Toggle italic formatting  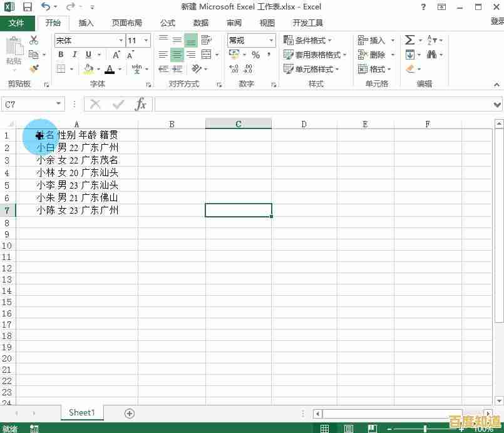point(75,53)
